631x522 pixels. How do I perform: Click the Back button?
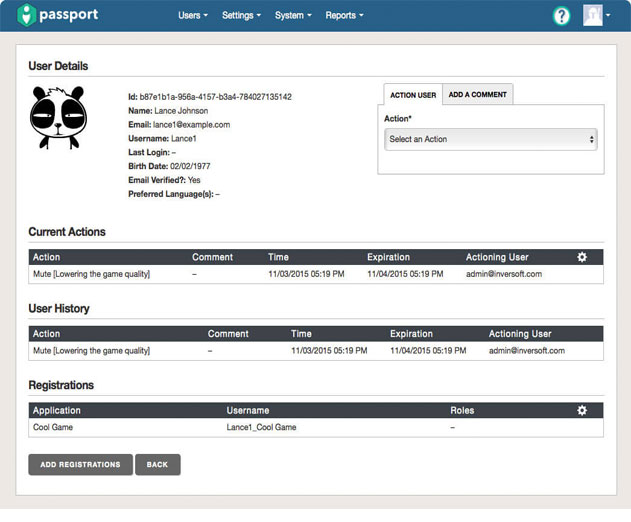point(157,464)
